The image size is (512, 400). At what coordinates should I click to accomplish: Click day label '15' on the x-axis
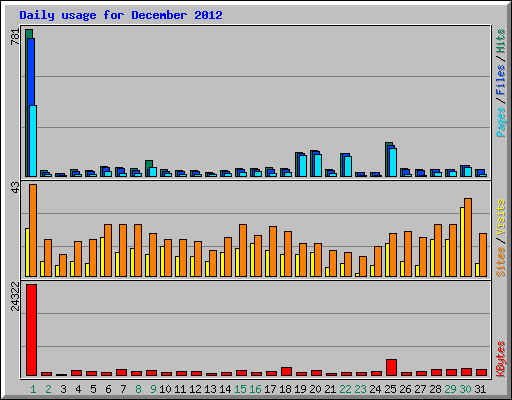240,389
